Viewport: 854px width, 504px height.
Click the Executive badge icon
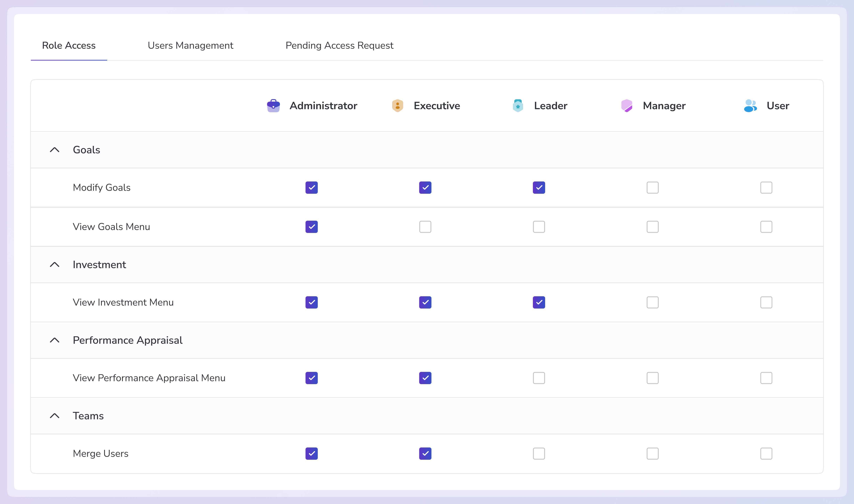coord(397,106)
